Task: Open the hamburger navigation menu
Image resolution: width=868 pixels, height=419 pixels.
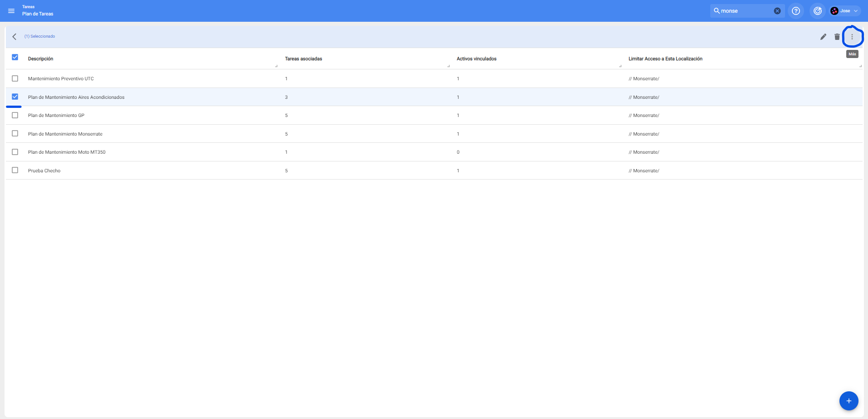Action: [x=11, y=11]
